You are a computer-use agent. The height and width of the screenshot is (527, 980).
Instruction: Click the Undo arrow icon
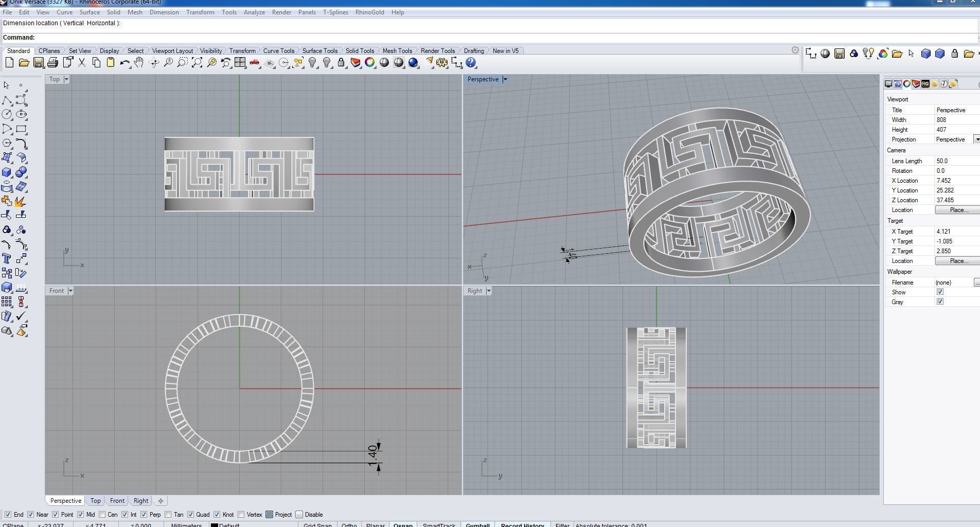click(124, 63)
